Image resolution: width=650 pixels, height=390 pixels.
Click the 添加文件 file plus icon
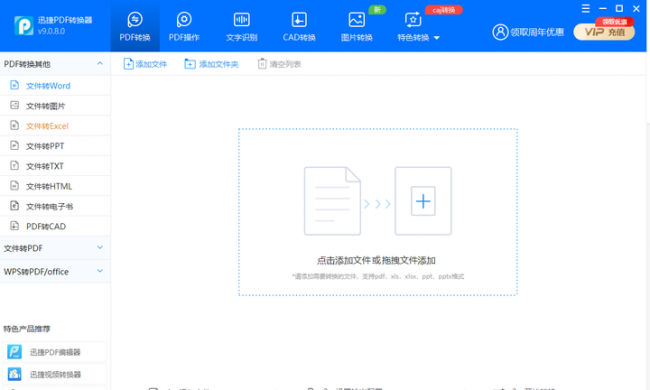(x=129, y=63)
